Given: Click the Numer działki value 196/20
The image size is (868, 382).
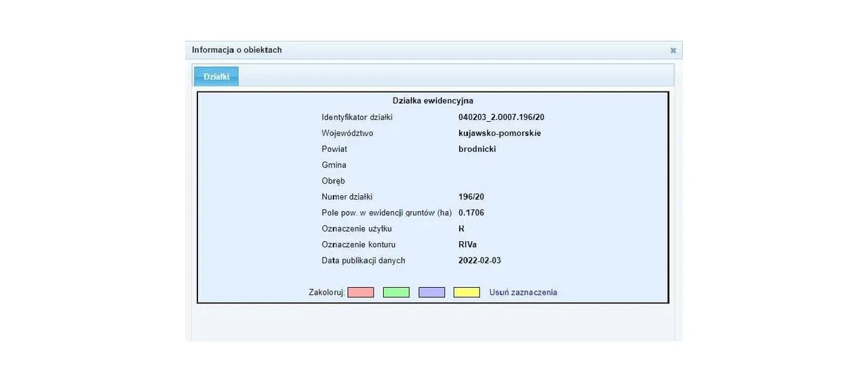Looking at the screenshot, I should pos(471,197).
